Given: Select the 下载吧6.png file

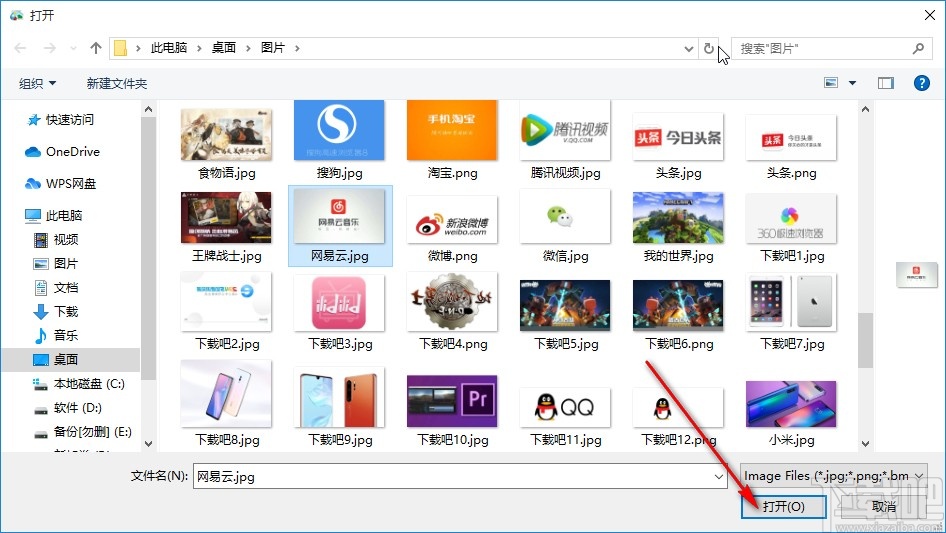Looking at the screenshot, I should pos(678,316).
